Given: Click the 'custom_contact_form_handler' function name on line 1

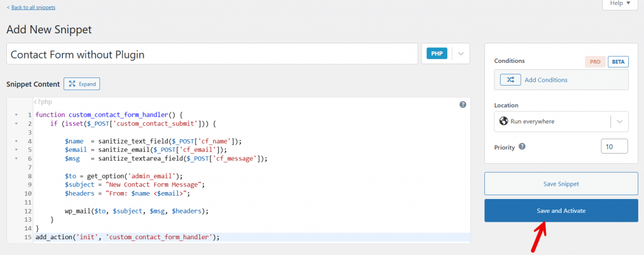Looking at the screenshot, I should pos(119,115).
